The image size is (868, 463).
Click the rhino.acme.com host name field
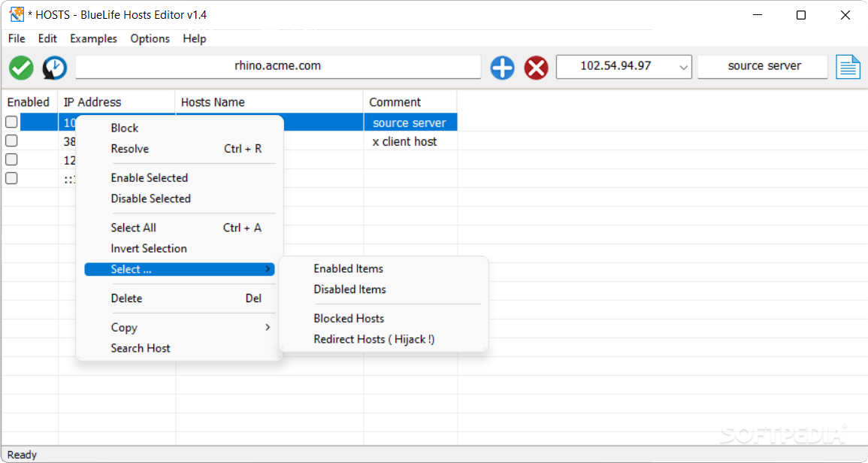pyautogui.click(x=278, y=66)
